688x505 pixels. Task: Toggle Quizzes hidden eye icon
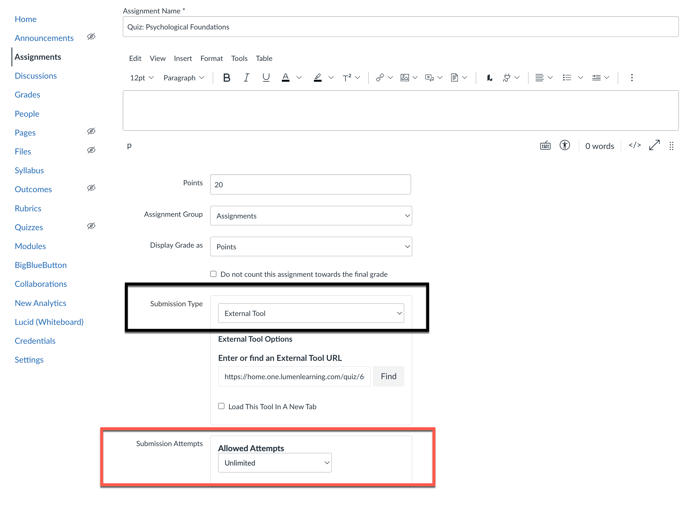(91, 226)
